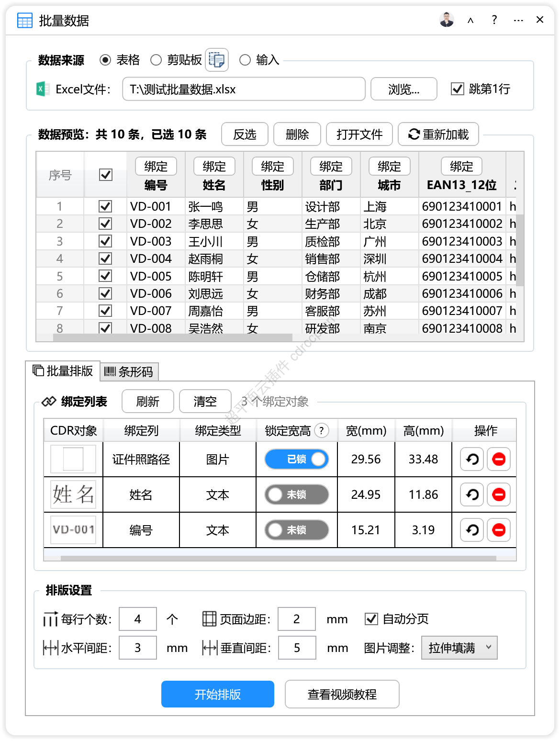Reset the 姓名 binding row
Viewport: 560px width, 741px height.
click(x=472, y=494)
